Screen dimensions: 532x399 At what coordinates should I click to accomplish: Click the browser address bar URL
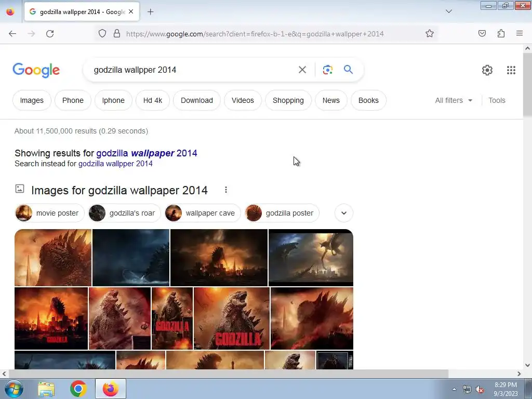255,34
